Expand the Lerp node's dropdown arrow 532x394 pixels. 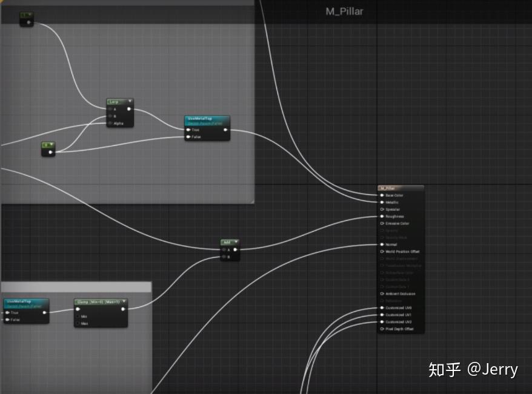tap(130, 100)
